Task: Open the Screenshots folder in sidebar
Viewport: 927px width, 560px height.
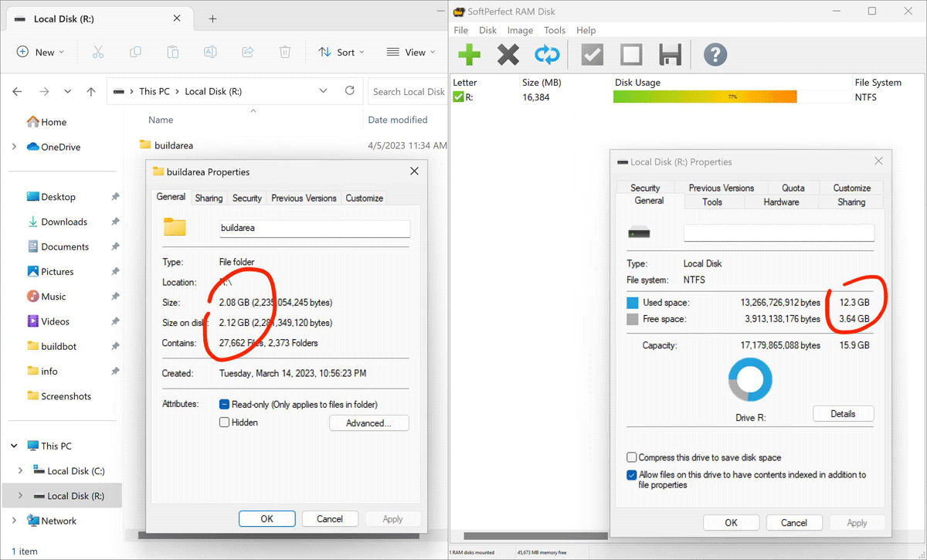Action: click(59, 396)
